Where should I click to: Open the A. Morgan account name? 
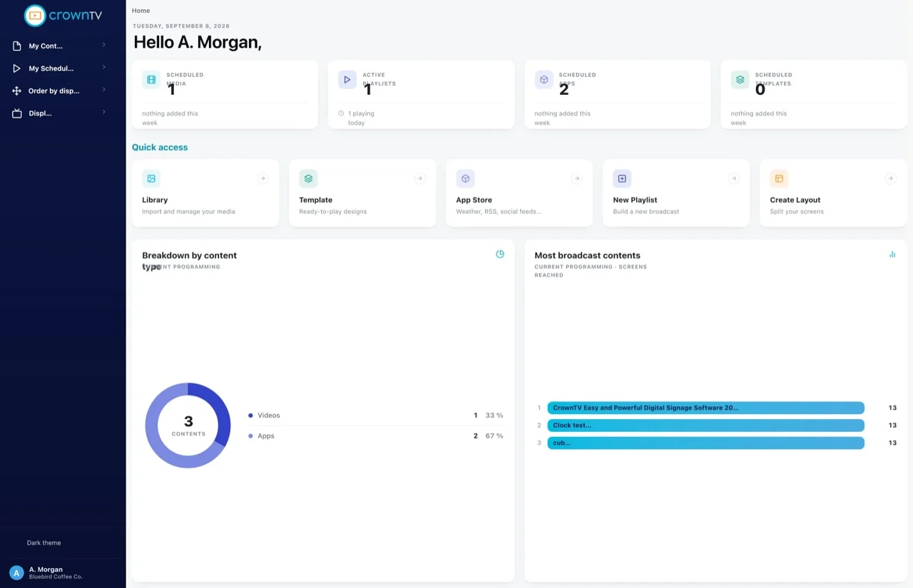(46, 569)
